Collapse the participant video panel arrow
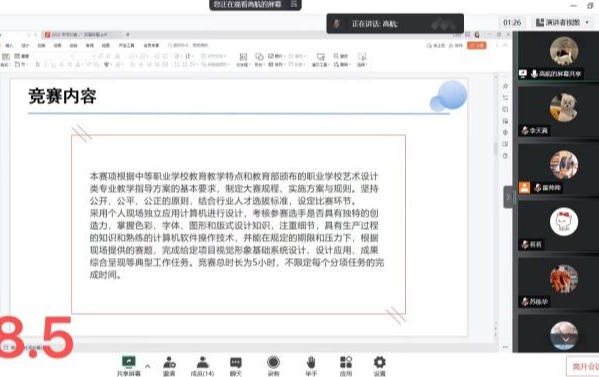Screen dimensions: 599x377 pyautogui.click(x=508, y=197)
